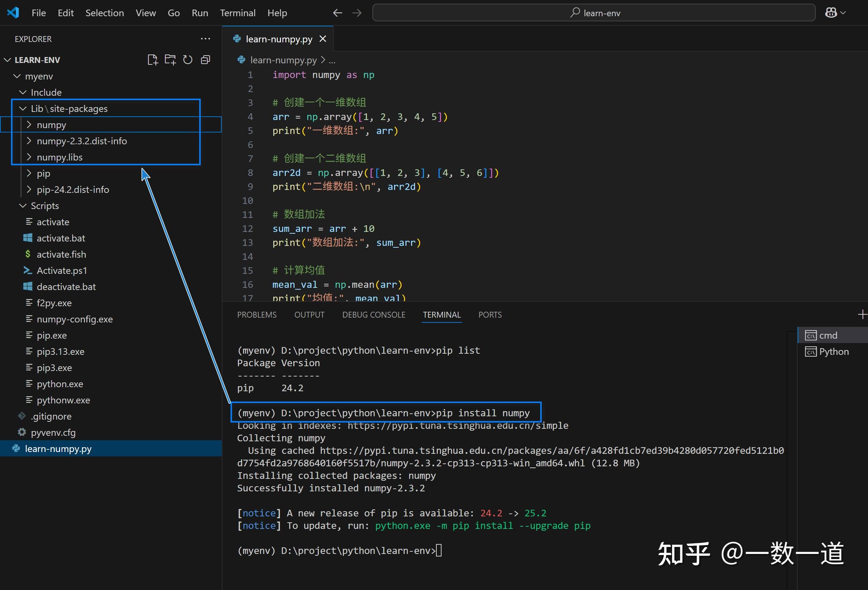Collapse all folders in Explorer
The height and width of the screenshot is (590, 868).
click(x=205, y=59)
